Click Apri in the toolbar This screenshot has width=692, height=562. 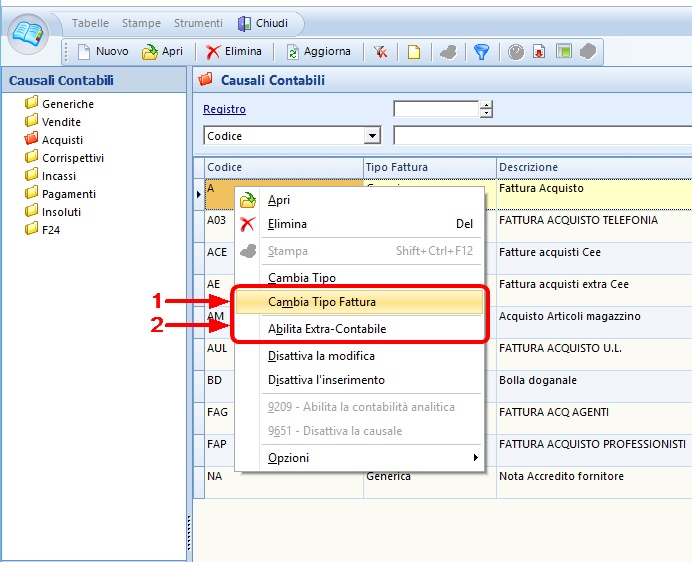[x=163, y=52]
